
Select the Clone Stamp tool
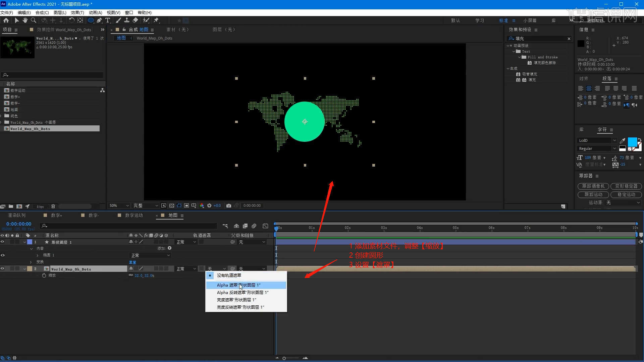click(127, 20)
